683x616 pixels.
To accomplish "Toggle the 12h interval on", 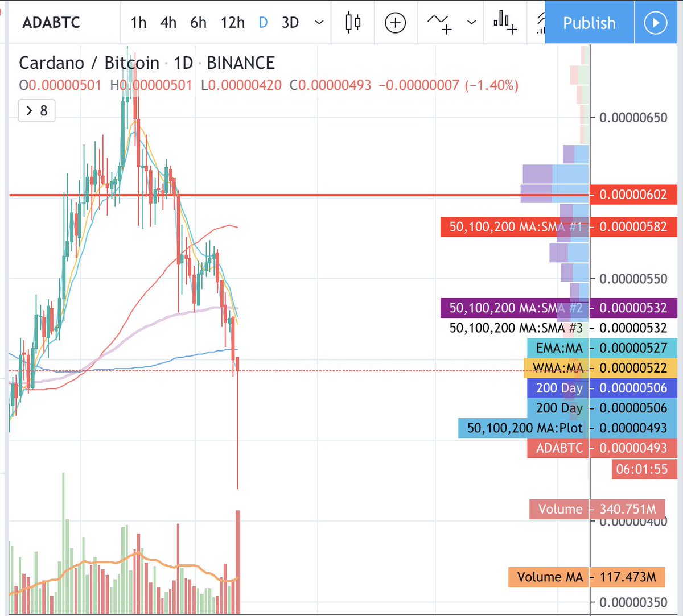I will (232, 23).
